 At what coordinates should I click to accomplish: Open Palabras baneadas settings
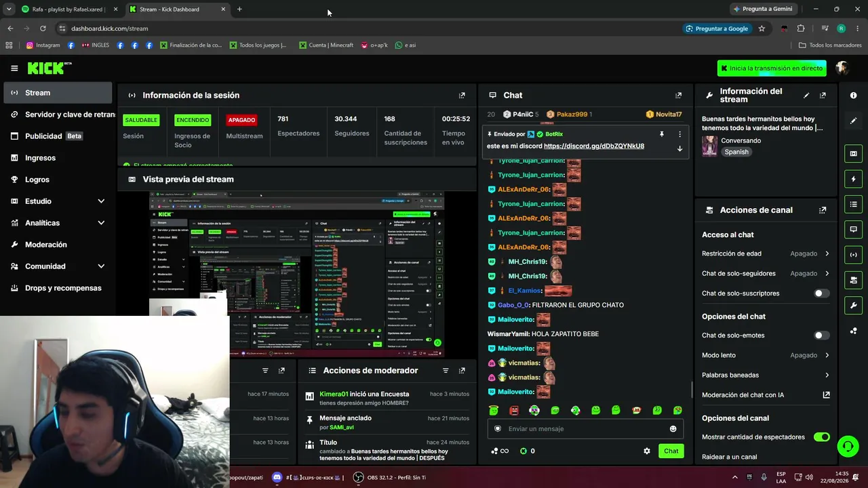[x=766, y=375]
